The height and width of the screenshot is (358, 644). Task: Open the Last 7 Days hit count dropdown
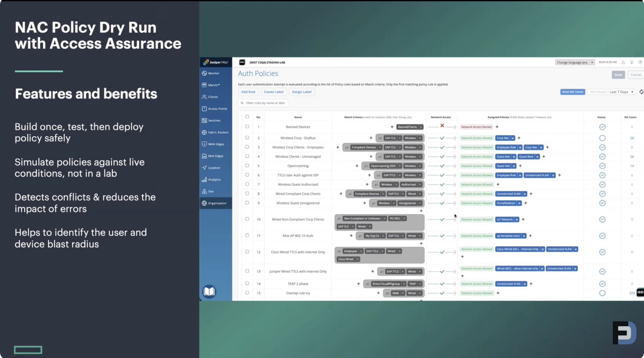pyautogui.click(x=622, y=92)
